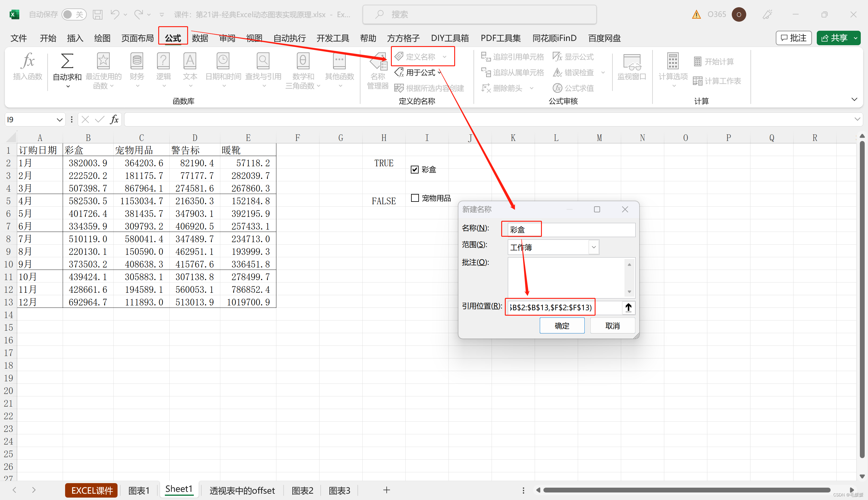Expand the Name Box dropdown arrow
The image size is (868, 500).
coord(59,120)
